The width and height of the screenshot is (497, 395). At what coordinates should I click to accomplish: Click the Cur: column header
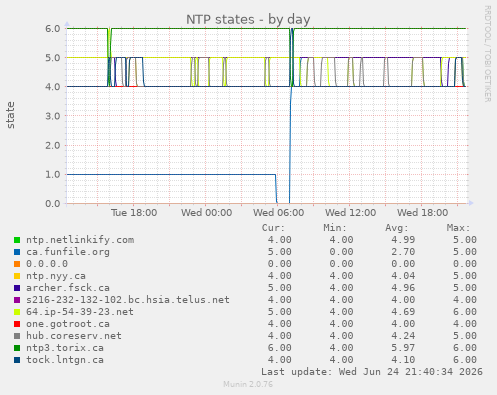(x=273, y=228)
